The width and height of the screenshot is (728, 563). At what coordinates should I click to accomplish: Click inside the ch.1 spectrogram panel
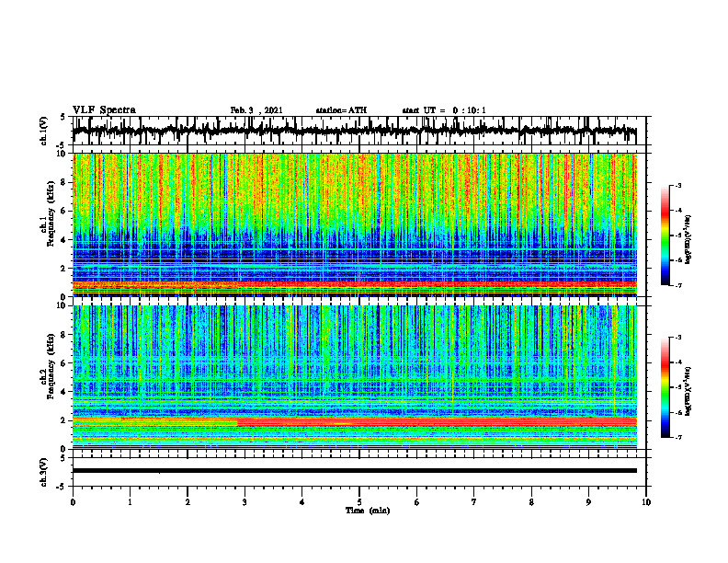355,224
